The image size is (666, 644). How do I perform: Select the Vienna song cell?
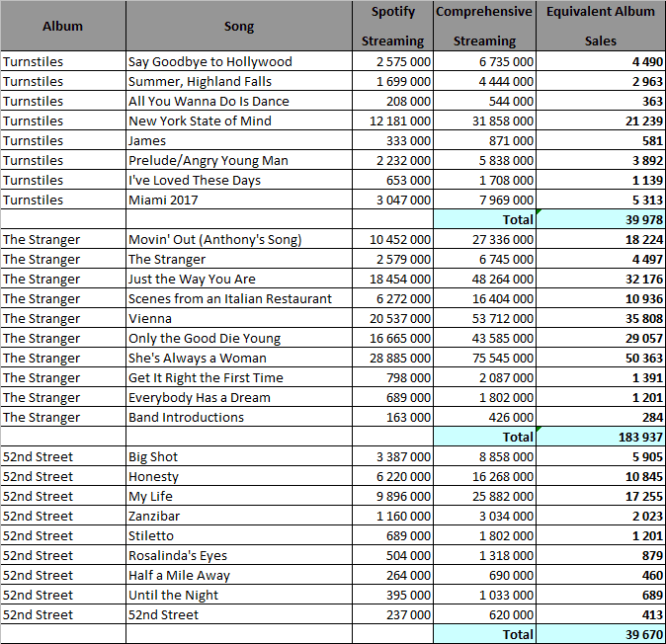239,318
